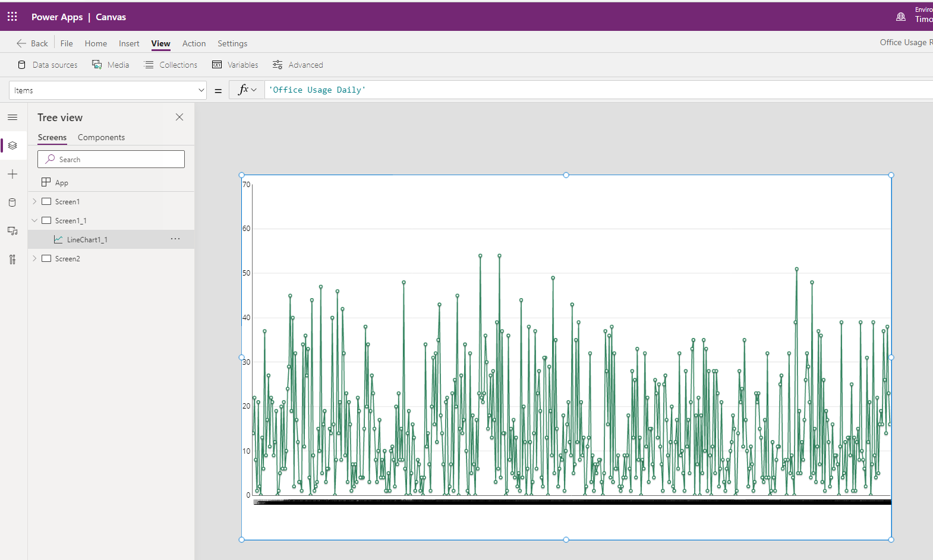Open the Media icon in left sidebar
The height and width of the screenshot is (560, 933).
pyautogui.click(x=12, y=231)
